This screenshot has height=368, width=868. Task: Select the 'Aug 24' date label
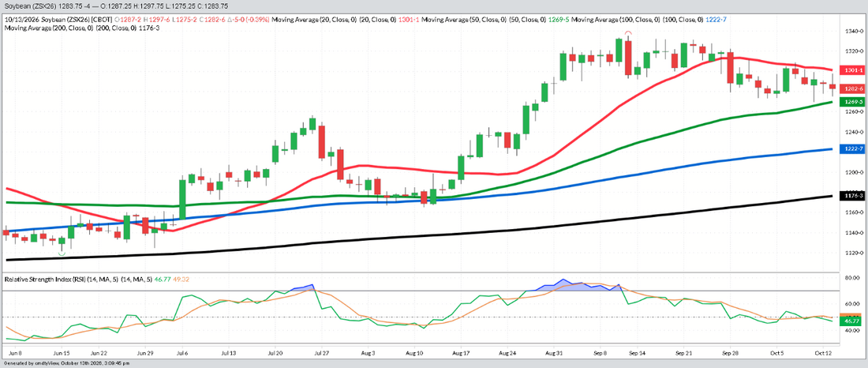(508, 352)
